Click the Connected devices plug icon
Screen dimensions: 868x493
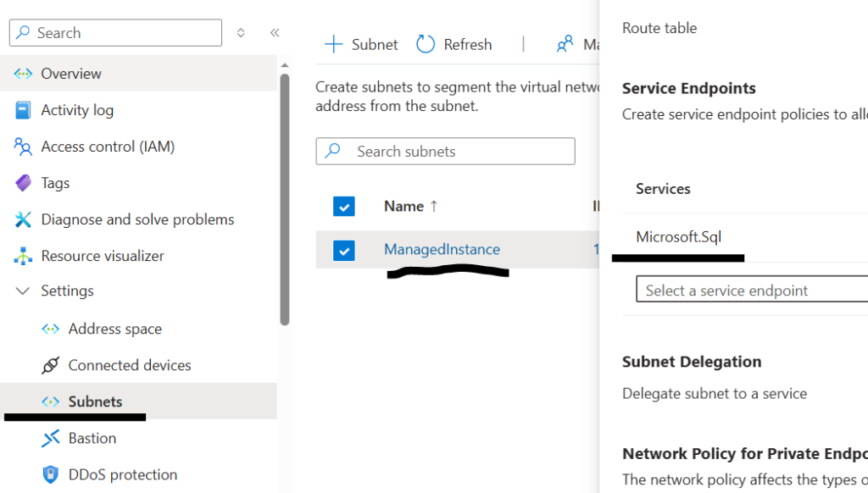pyautogui.click(x=50, y=365)
